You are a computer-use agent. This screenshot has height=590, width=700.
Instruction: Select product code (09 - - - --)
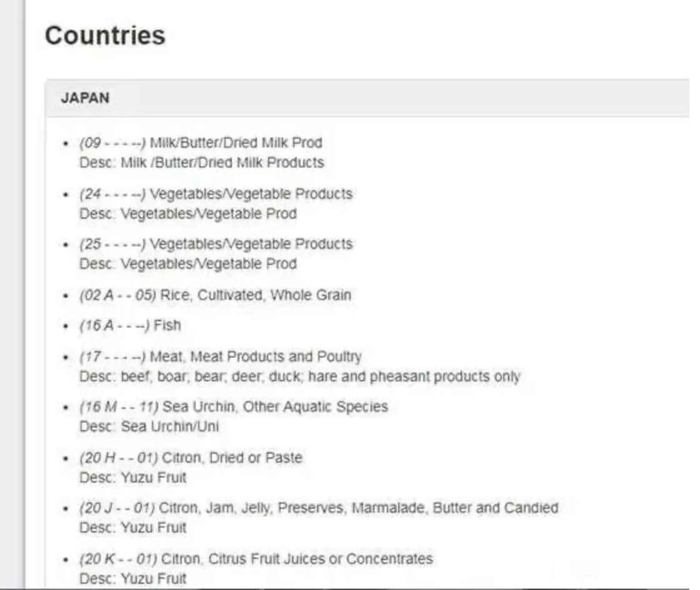[x=112, y=143]
